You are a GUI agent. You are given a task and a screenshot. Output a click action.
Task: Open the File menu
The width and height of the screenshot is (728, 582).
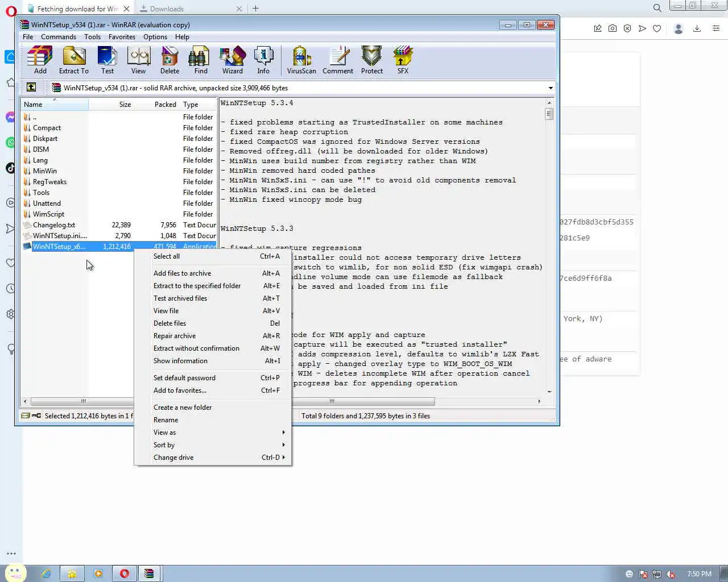point(28,37)
